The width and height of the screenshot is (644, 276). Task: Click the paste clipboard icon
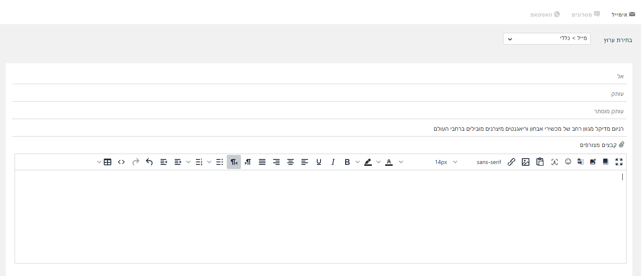(540, 162)
